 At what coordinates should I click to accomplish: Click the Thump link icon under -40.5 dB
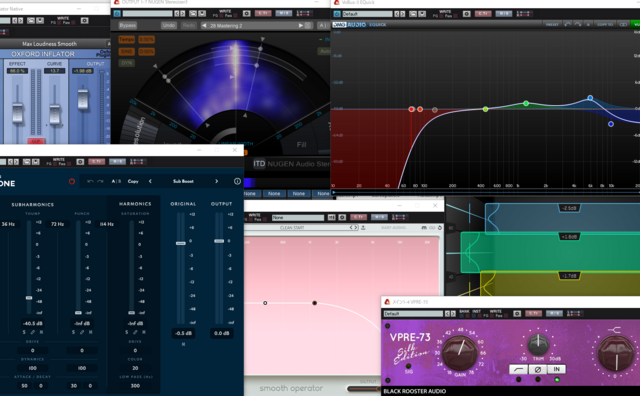point(33,332)
